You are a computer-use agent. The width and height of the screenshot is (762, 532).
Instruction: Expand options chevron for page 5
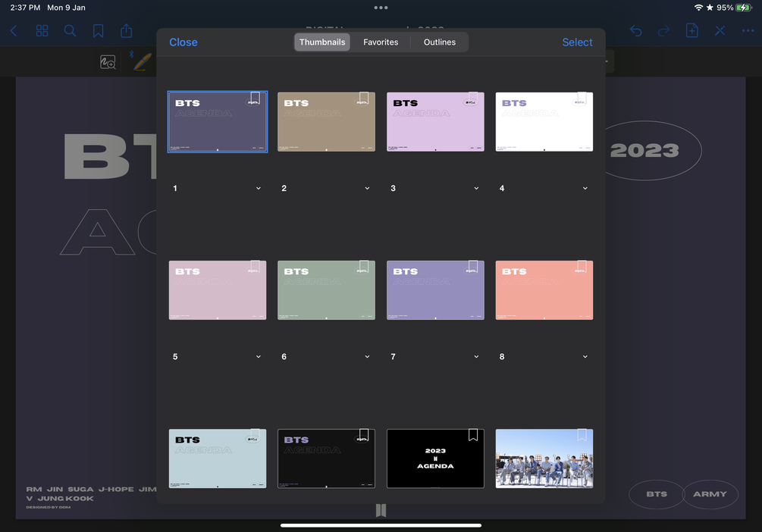[259, 357]
